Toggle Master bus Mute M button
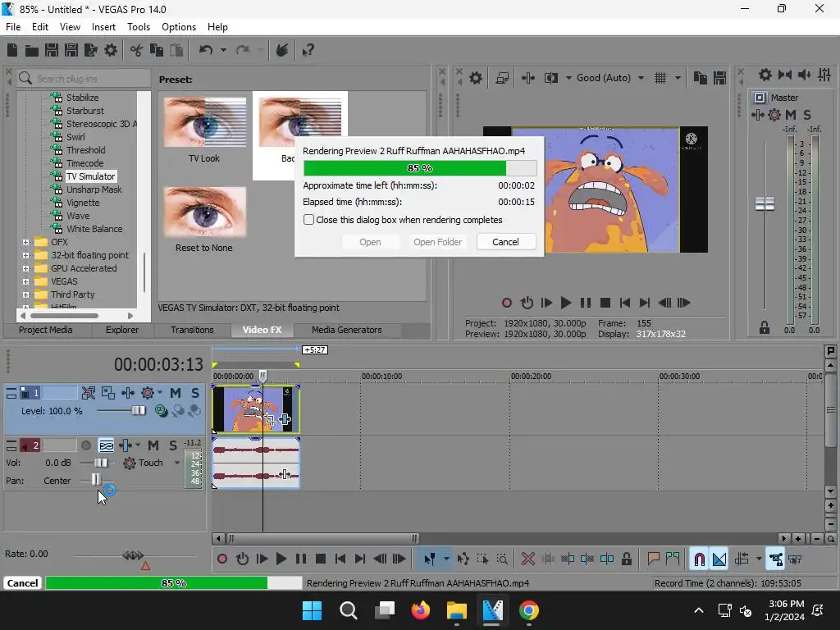The image size is (840, 630). pyautogui.click(x=790, y=115)
